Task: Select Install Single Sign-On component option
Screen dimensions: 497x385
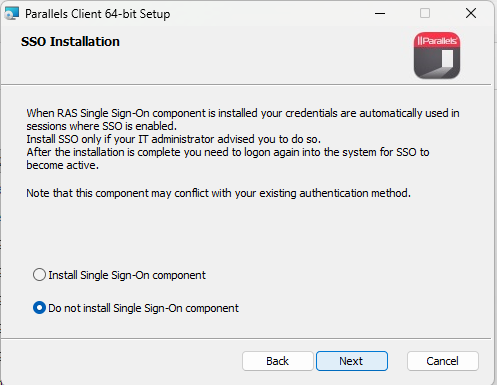Action: (119, 275)
